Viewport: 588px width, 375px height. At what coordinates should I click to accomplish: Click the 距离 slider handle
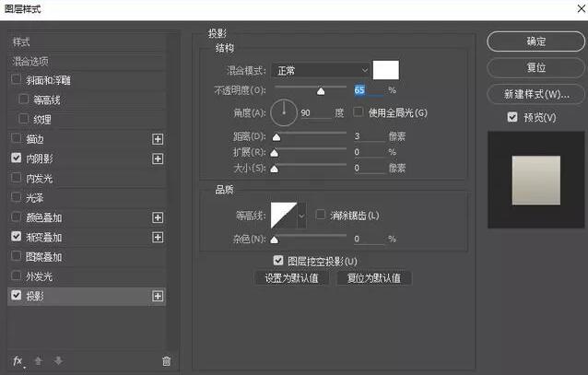276,137
